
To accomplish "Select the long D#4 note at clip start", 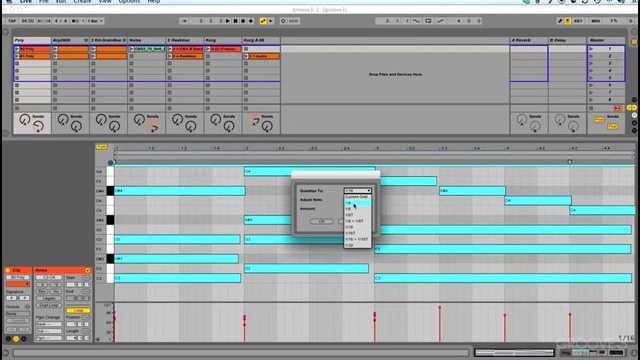I will pyautogui.click(x=180, y=191).
